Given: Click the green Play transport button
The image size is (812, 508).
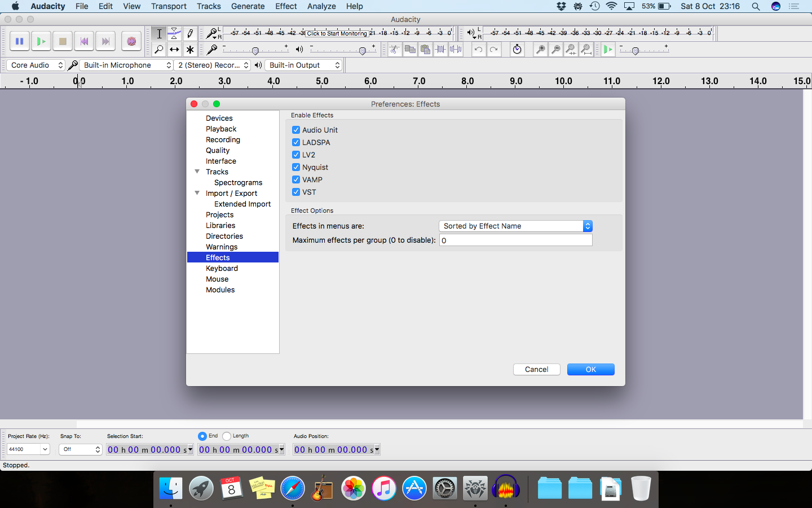Looking at the screenshot, I should (x=41, y=41).
